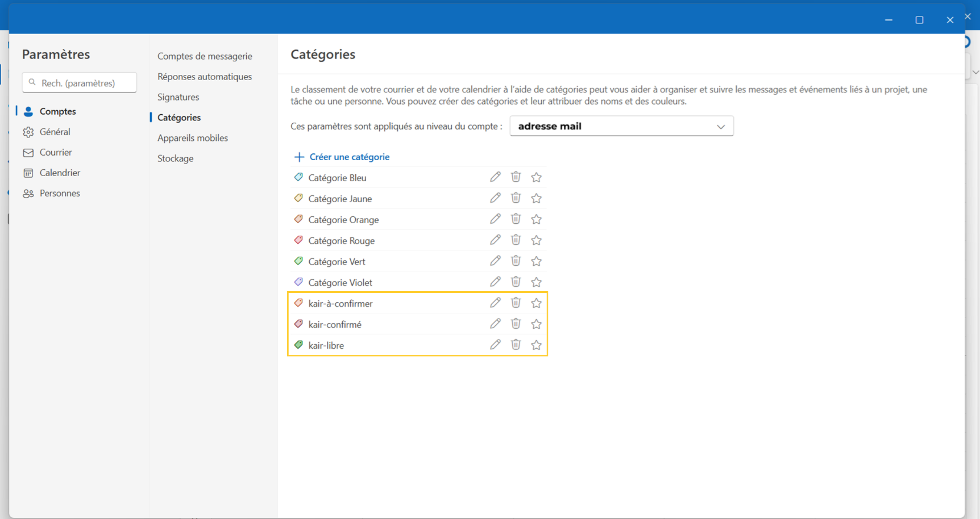Go to Calendrier settings section
The image size is (980, 519).
[60, 173]
